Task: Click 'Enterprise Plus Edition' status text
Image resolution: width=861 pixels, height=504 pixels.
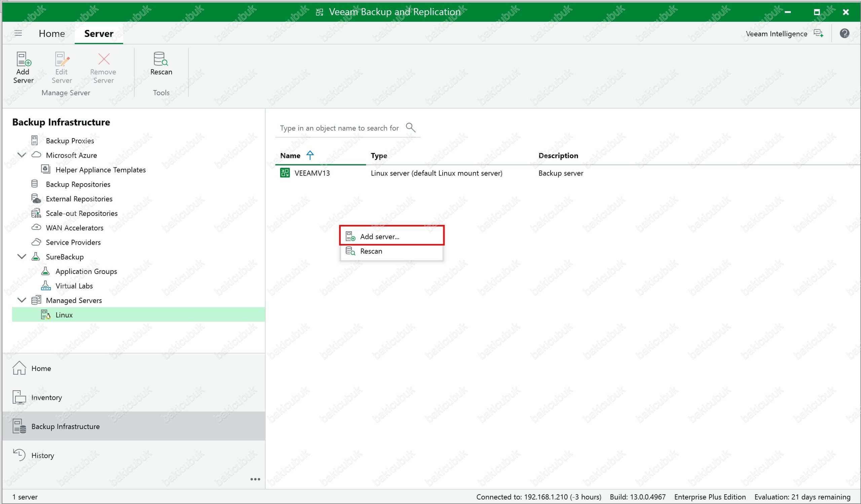Action: click(710, 497)
